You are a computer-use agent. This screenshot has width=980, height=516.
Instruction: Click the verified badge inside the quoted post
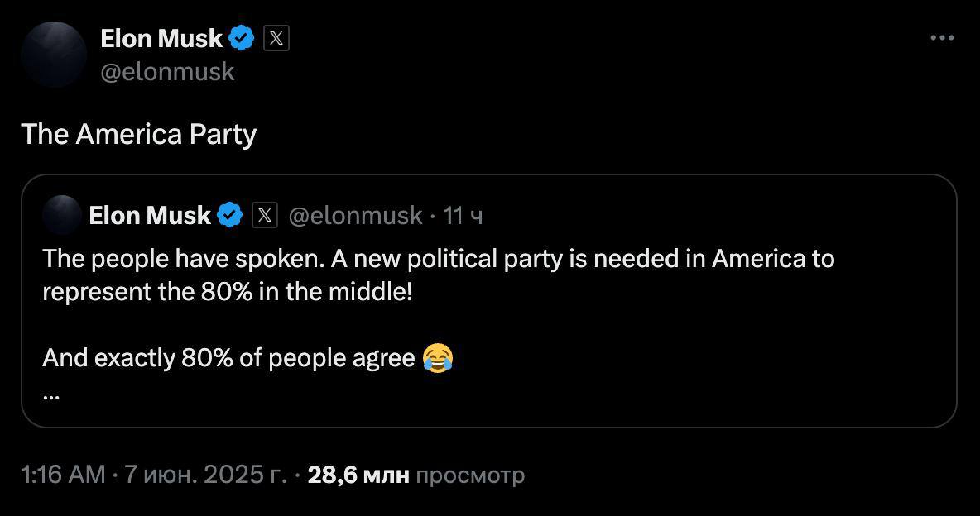[x=229, y=216]
